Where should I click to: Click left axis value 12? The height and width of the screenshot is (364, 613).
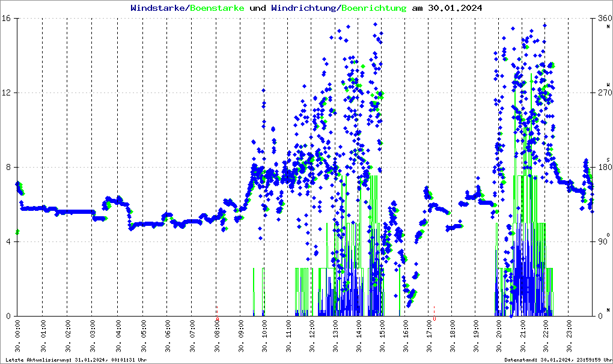(5, 93)
